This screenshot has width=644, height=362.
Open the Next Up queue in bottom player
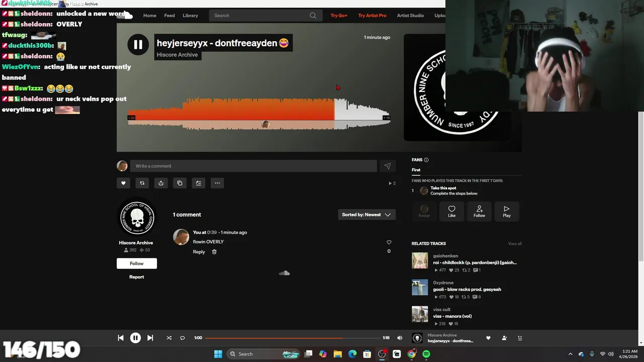tap(520, 338)
